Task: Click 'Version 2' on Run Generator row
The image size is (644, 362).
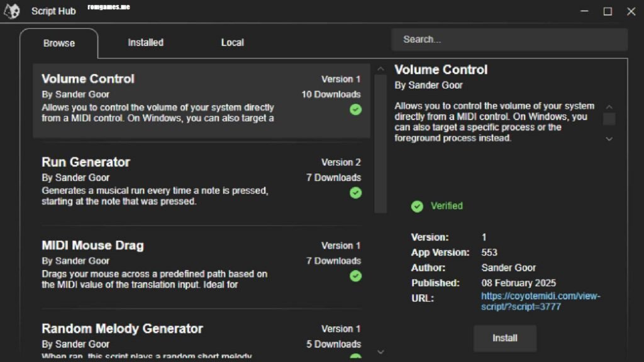Action: click(341, 163)
